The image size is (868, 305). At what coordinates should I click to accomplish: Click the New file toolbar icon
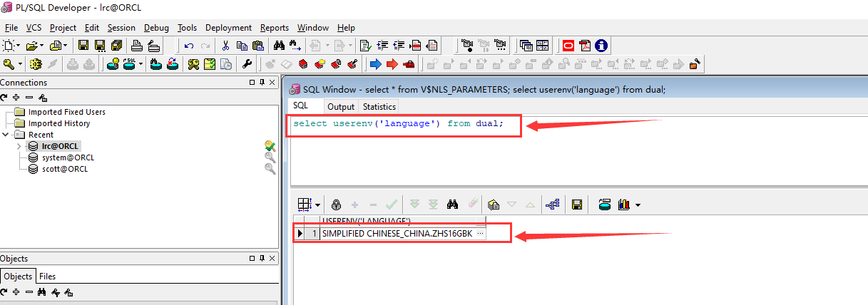[x=9, y=46]
